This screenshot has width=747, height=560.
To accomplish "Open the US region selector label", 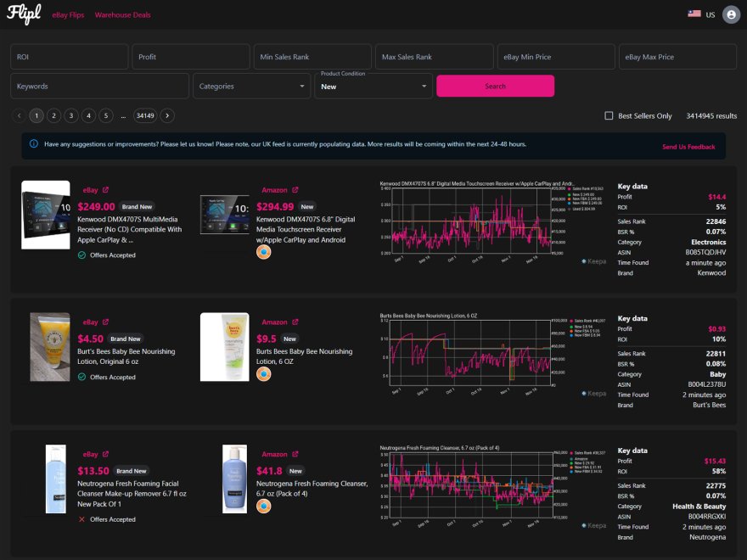I will 710,14.
